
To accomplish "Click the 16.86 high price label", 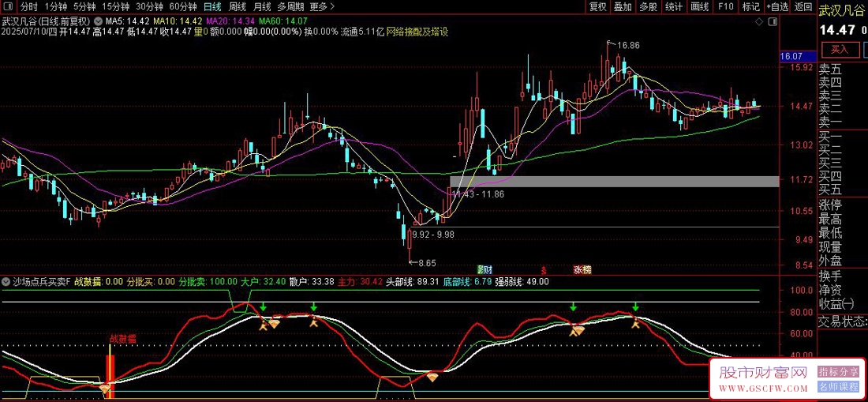I will point(628,45).
